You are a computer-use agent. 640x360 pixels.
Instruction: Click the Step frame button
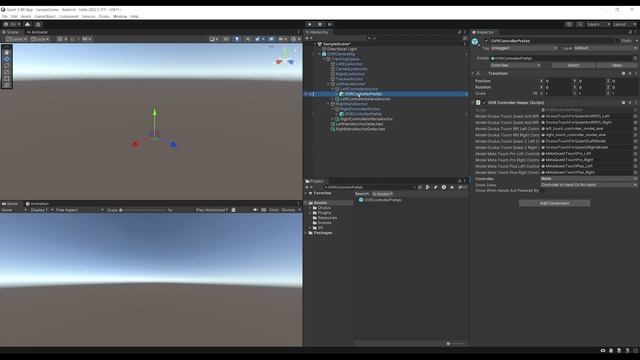click(x=330, y=24)
